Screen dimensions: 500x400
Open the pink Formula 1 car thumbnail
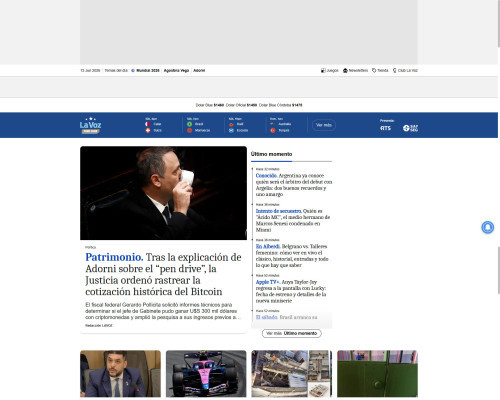(x=206, y=374)
